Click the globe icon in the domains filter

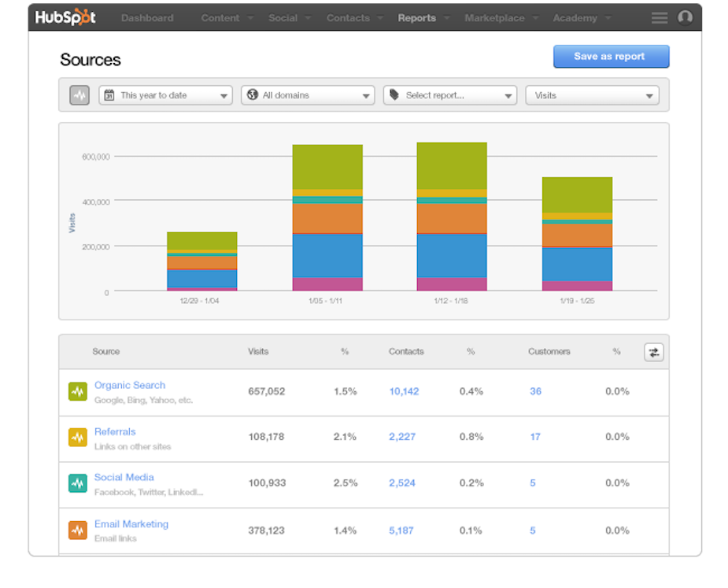(252, 94)
